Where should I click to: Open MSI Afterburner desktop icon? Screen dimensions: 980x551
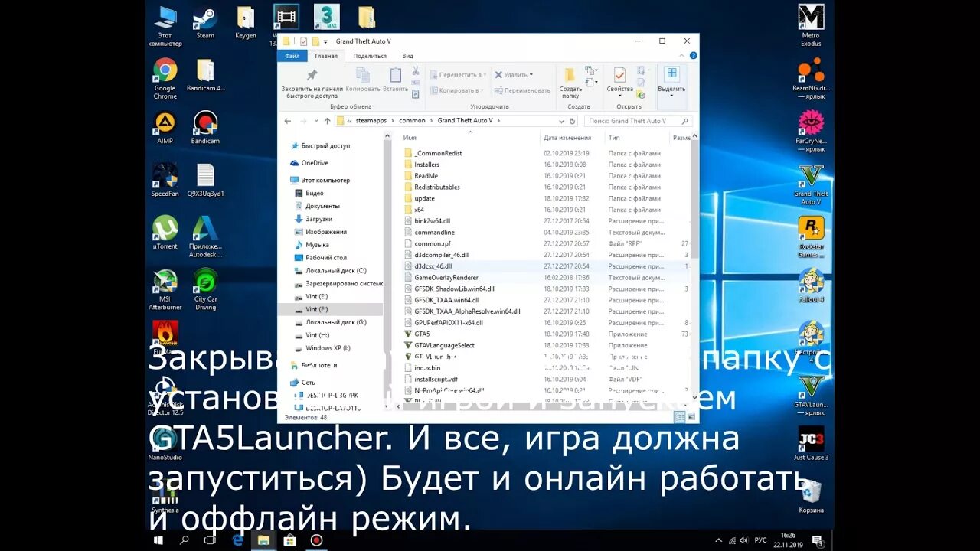[x=165, y=289]
